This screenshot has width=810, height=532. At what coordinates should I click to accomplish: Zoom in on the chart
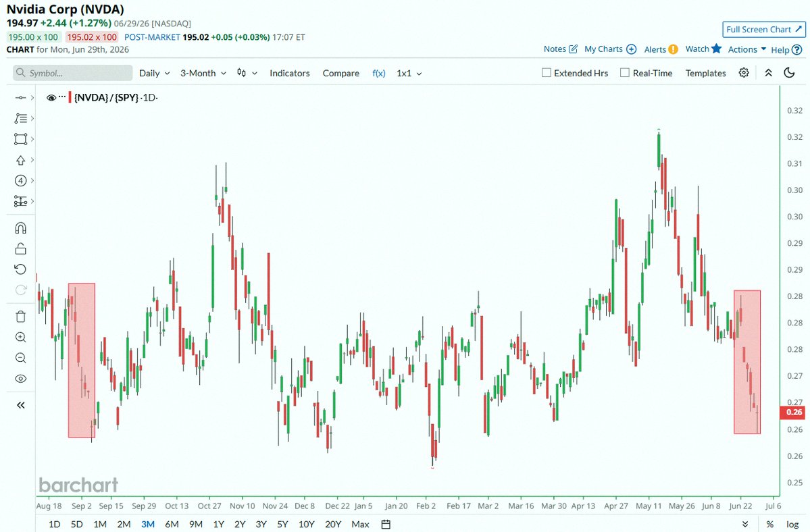[21, 338]
